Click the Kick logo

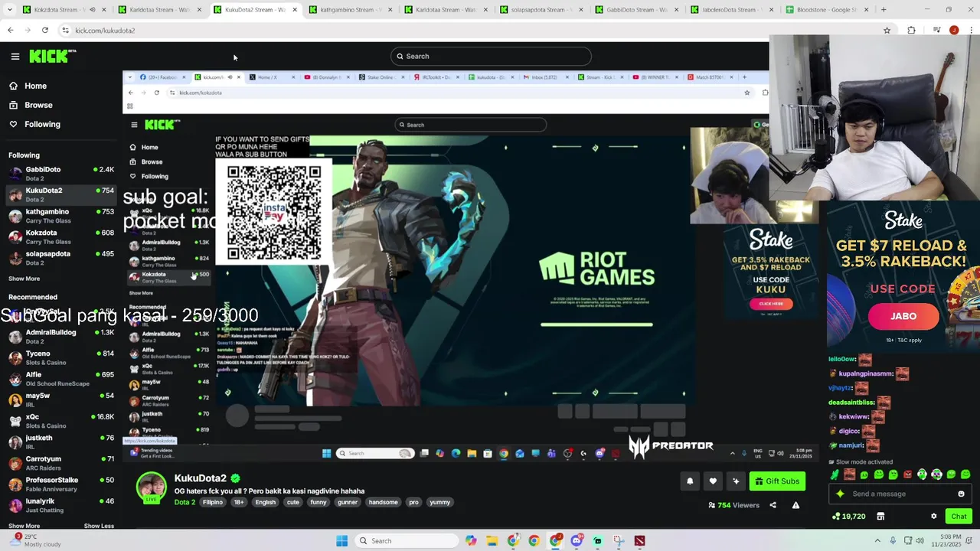[53, 56]
